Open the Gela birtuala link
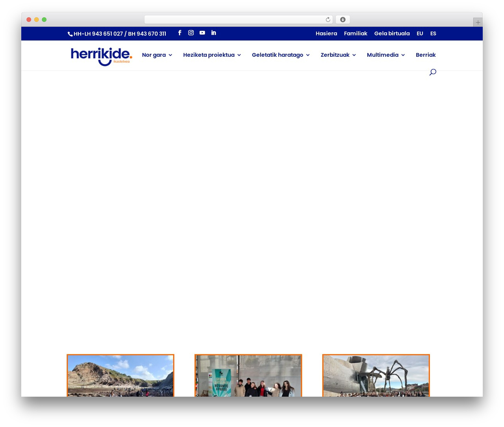 392,33
